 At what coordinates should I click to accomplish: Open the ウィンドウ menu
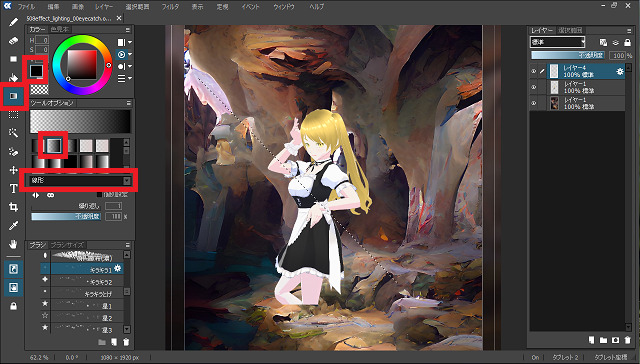point(284,7)
